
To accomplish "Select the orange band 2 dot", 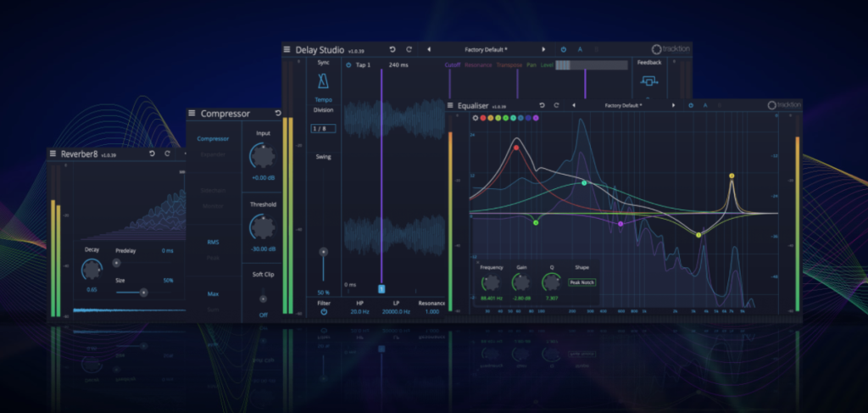I will point(491,118).
